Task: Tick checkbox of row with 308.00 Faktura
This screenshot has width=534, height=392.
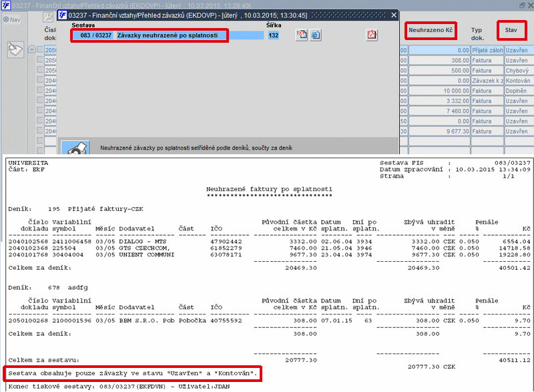Action: pos(40,59)
